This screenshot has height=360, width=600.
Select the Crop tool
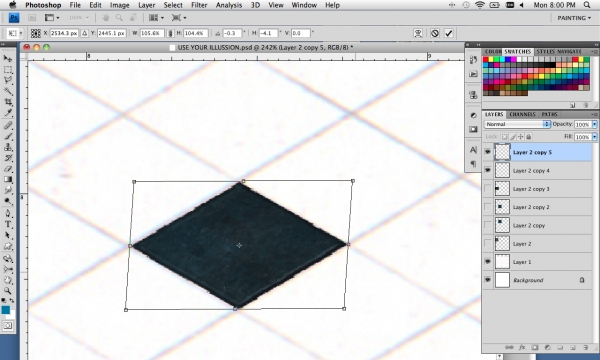coord(8,102)
